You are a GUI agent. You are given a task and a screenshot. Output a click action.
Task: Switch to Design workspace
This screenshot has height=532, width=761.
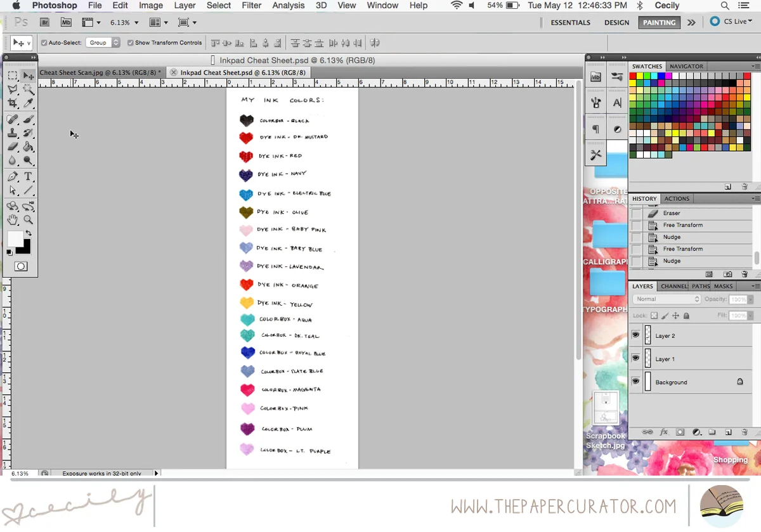[616, 22]
